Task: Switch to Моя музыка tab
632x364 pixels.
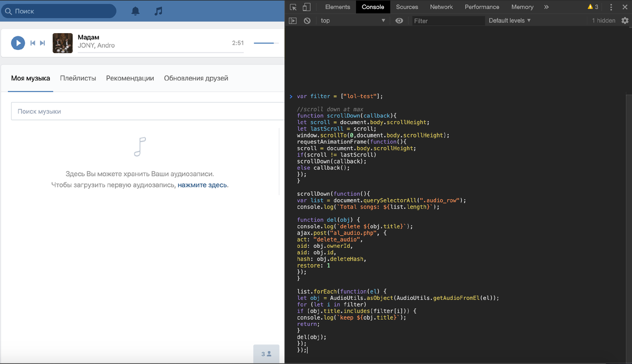Action: [x=31, y=78]
